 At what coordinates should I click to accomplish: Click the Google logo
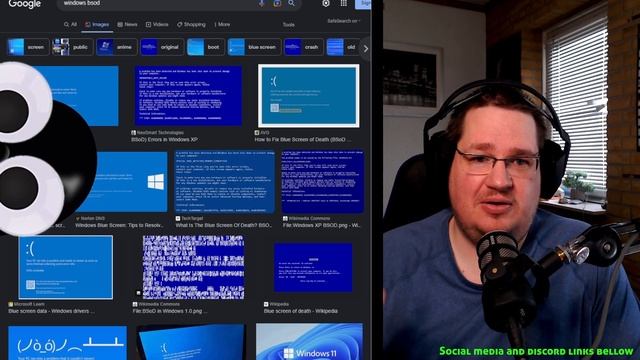24,4
